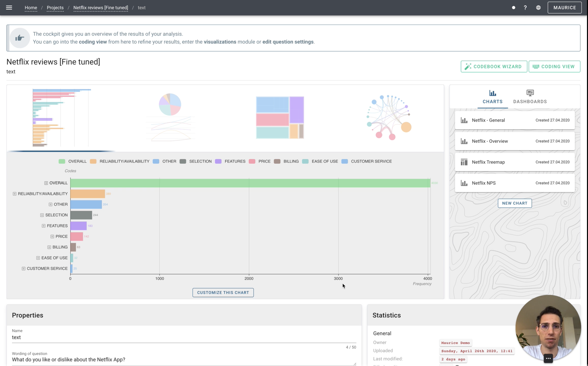The height and width of the screenshot is (366, 588).
Task: Expand the SELECTION code category
Action: (42, 215)
